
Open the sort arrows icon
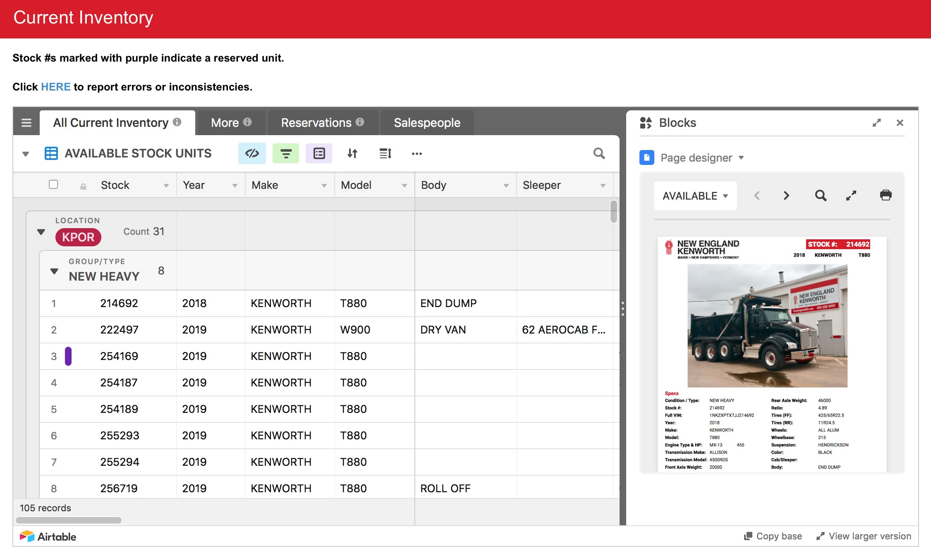click(352, 153)
